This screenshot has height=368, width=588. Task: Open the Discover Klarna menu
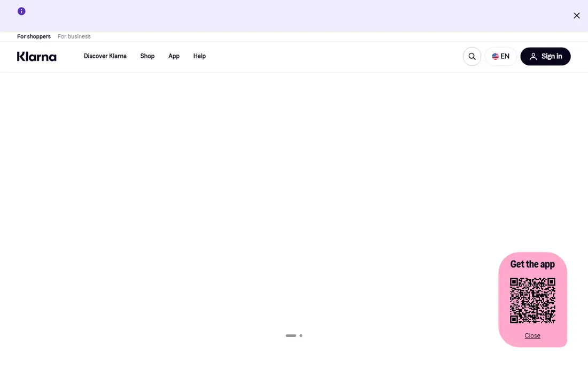[x=105, y=56]
